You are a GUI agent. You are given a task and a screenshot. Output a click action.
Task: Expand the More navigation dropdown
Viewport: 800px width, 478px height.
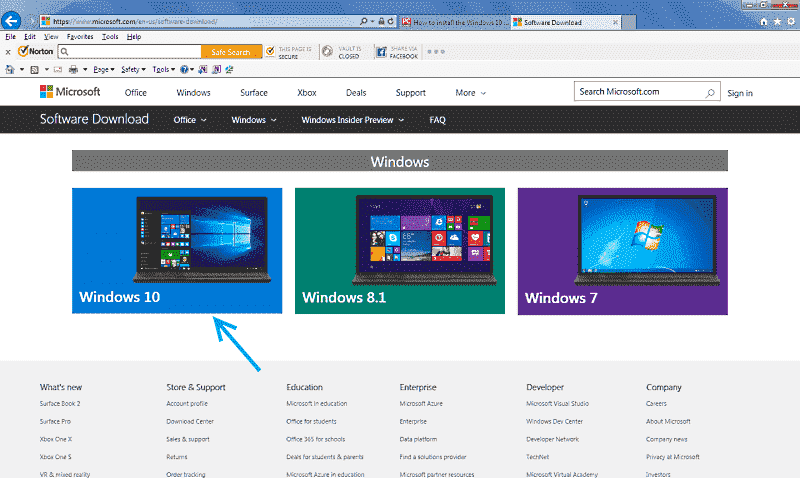point(470,92)
